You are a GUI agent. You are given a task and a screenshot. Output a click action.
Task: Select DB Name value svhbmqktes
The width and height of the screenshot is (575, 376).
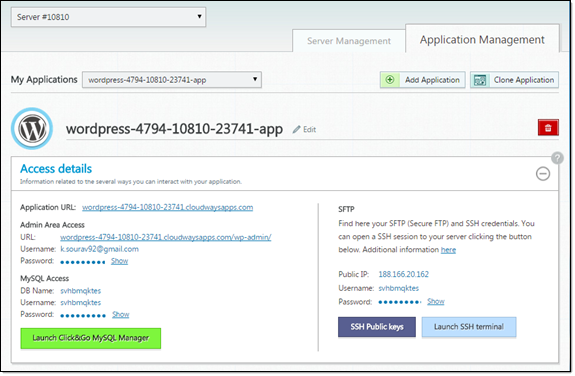click(x=81, y=291)
